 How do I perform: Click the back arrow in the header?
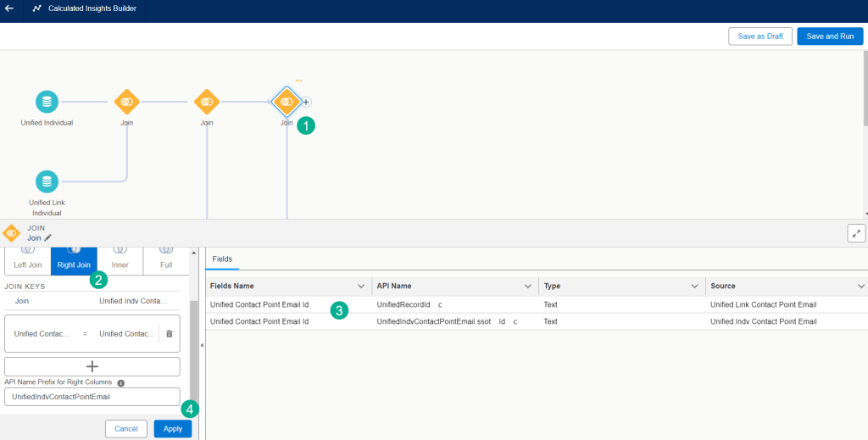point(9,8)
